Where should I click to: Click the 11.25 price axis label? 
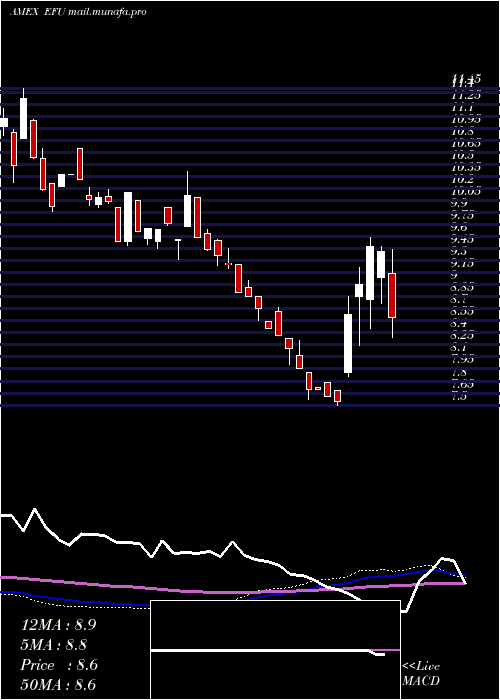466,95
